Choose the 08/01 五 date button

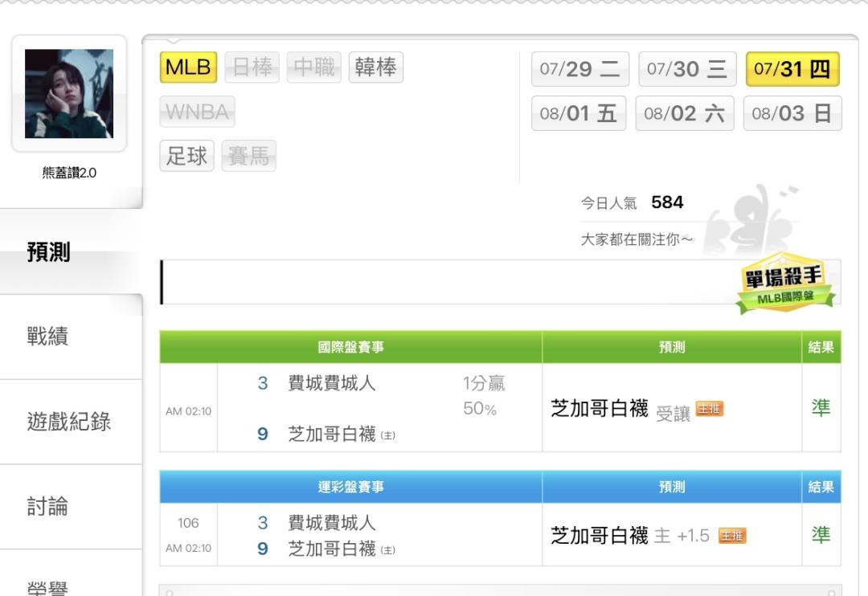pos(579,113)
